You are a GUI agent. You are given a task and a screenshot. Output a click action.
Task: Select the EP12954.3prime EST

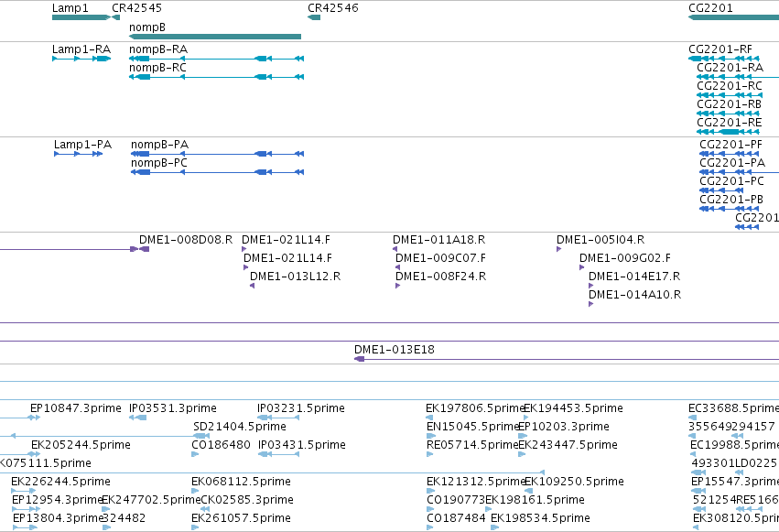point(57,500)
